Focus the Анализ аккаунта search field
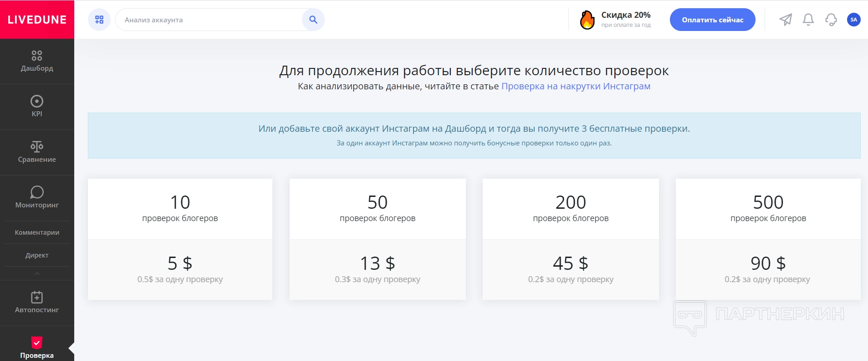 [x=209, y=20]
